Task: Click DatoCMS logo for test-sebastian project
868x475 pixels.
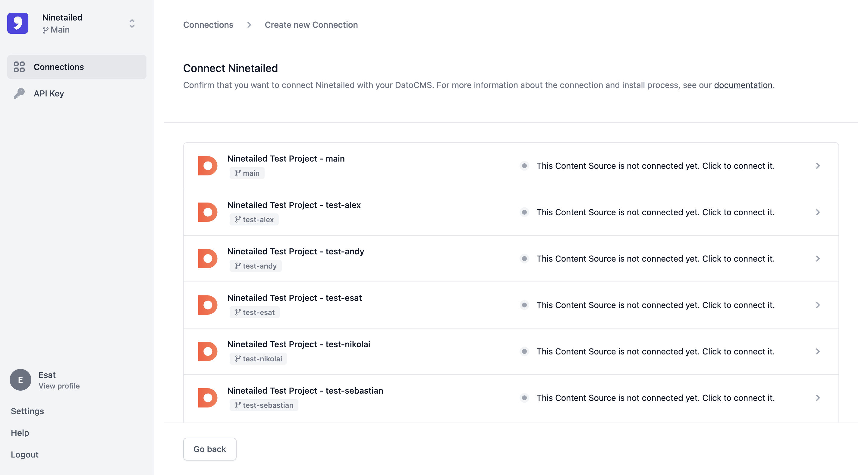Action: pos(208,398)
